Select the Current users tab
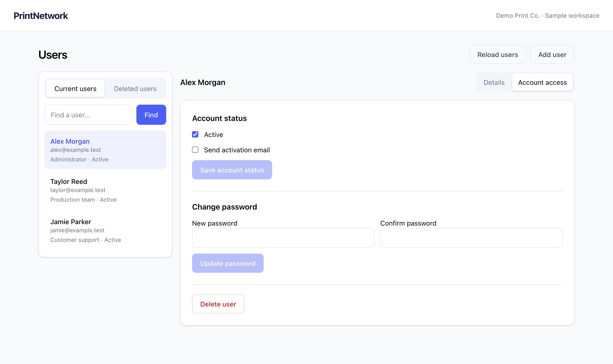Image resolution: width=613 pixels, height=364 pixels. click(x=75, y=89)
